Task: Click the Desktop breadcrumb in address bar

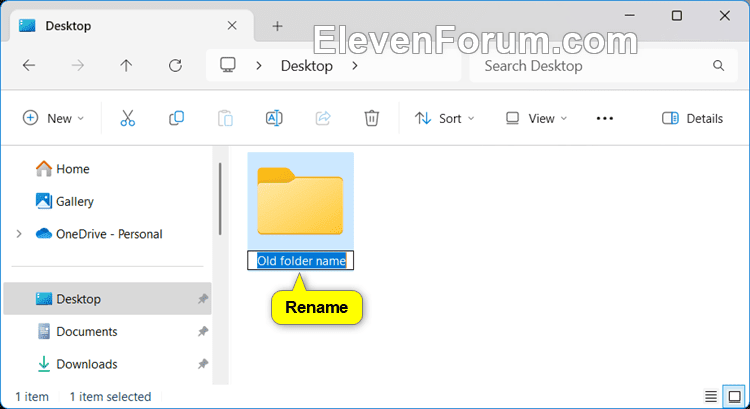Action: [307, 66]
